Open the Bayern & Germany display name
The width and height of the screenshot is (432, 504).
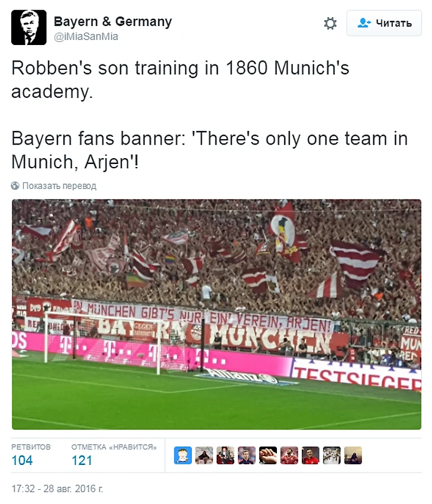tap(113, 21)
